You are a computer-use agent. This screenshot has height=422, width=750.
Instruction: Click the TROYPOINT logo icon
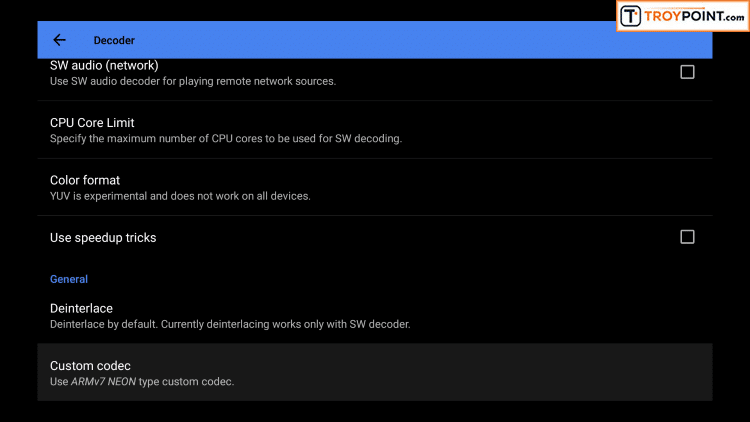(x=631, y=16)
